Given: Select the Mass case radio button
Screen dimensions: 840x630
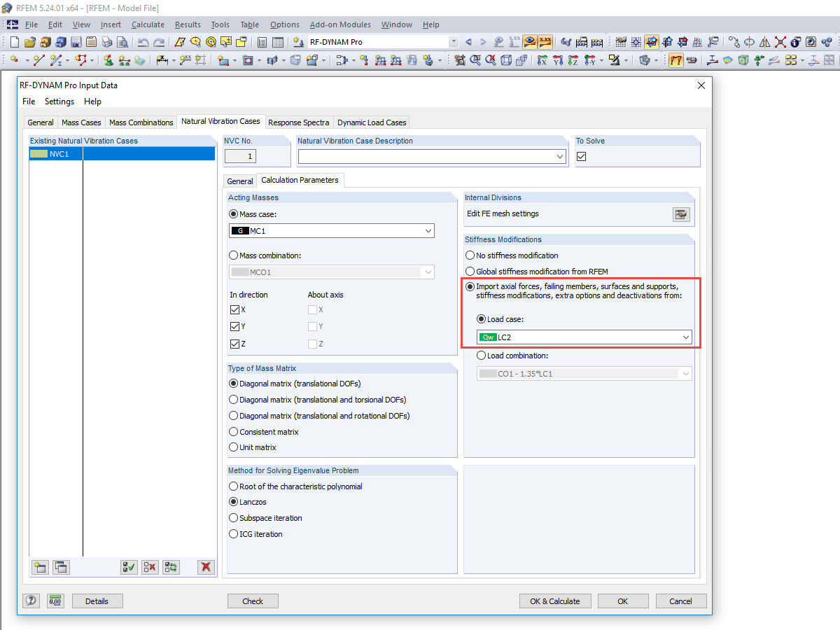Looking at the screenshot, I should pos(234,214).
